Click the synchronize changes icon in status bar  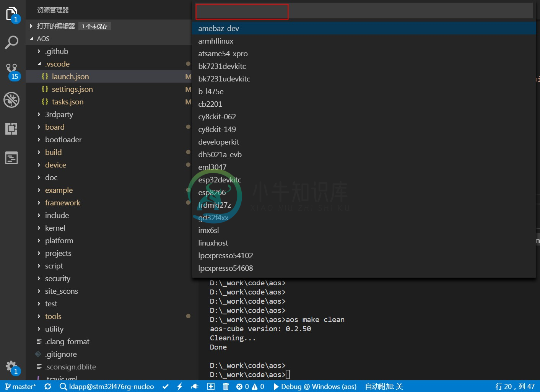click(48, 387)
